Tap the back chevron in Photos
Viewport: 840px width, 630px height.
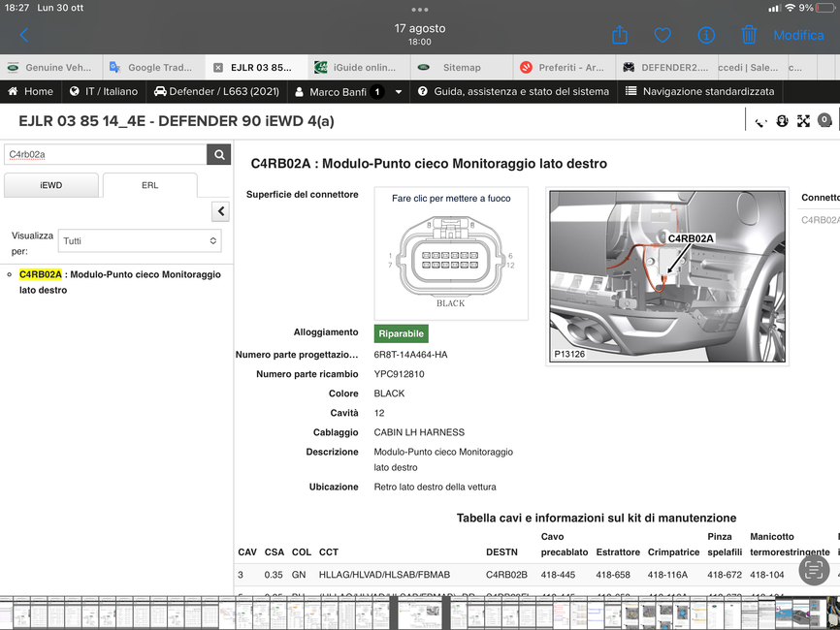[23, 35]
